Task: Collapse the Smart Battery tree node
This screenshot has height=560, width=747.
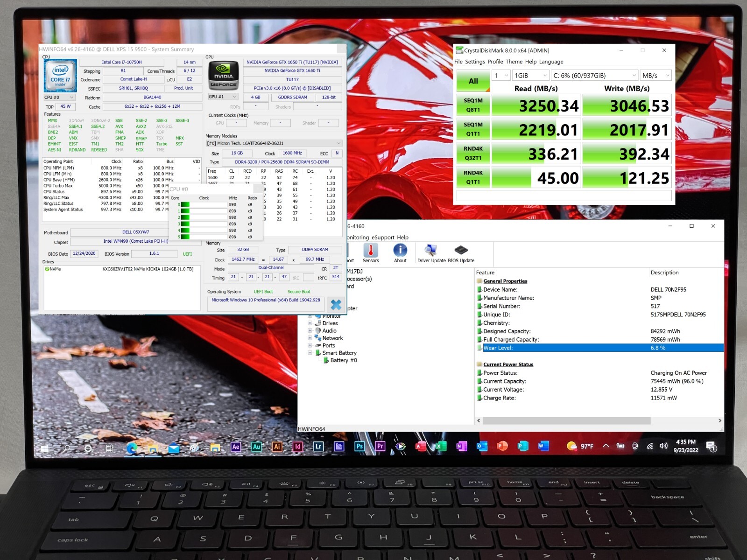Action: [x=310, y=353]
